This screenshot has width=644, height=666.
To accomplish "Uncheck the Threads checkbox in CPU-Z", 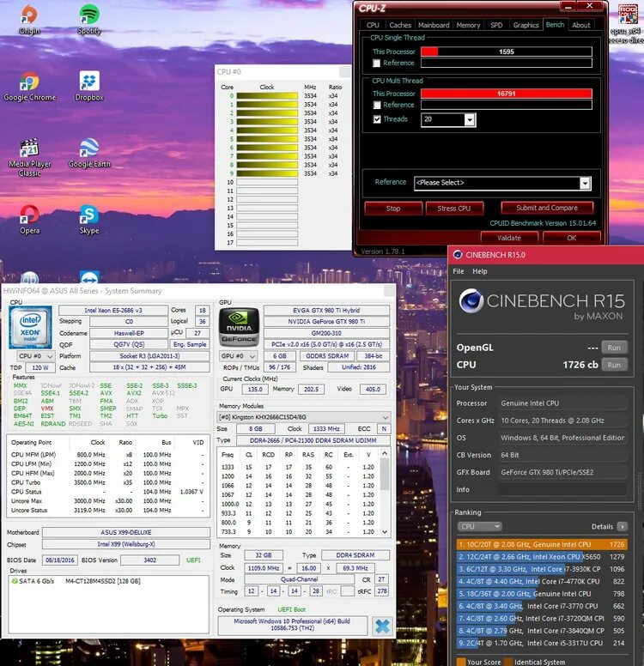I will [x=377, y=119].
